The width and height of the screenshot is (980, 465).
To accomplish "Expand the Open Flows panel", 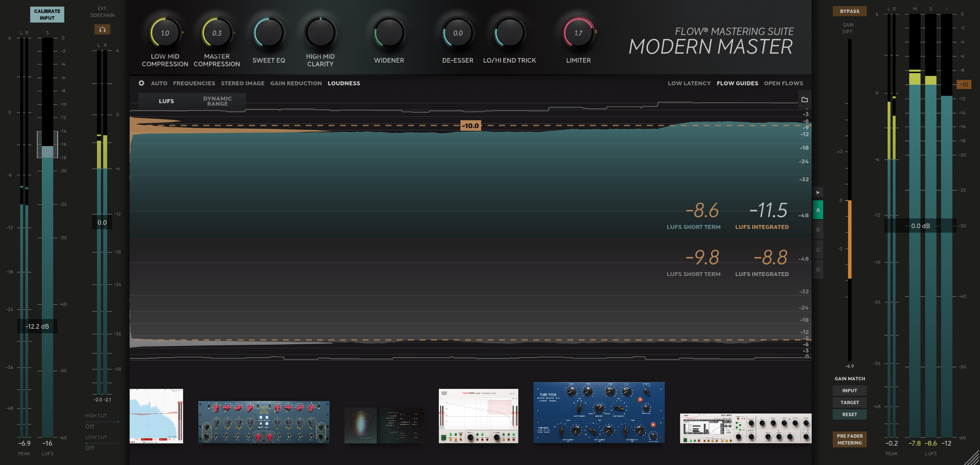I will point(784,83).
